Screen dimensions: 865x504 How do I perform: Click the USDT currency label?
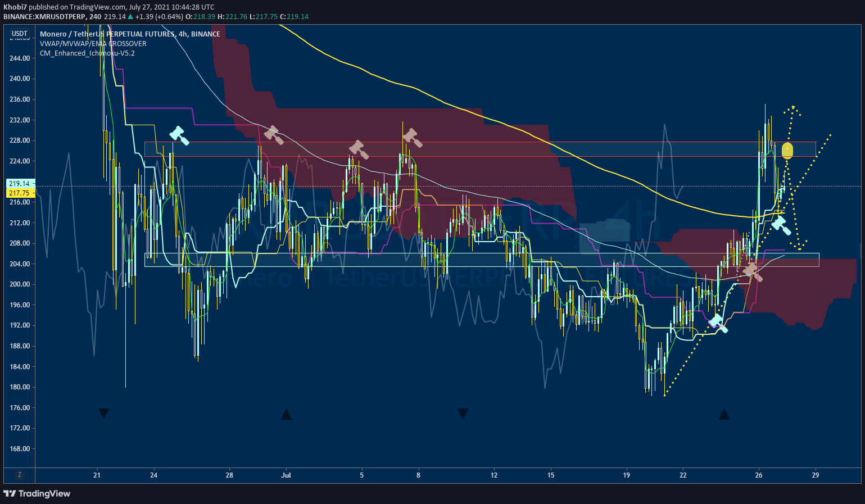pyautogui.click(x=20, y=34)
